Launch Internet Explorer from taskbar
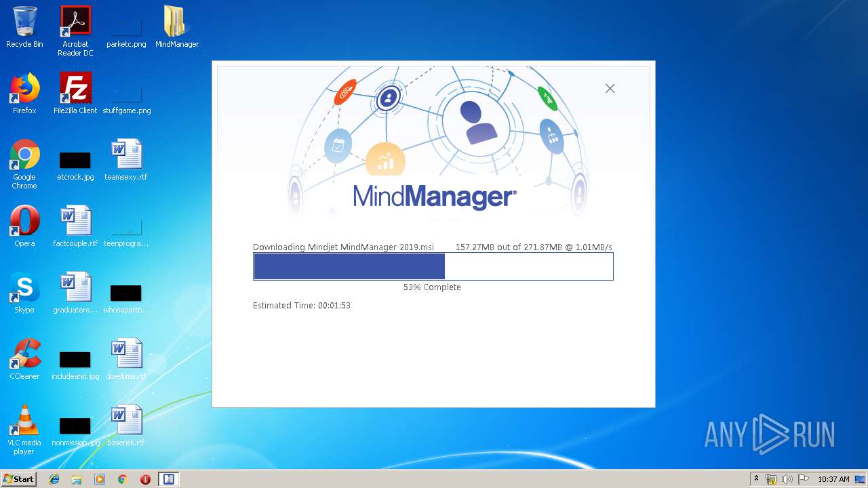This screenshot has width=868, height=488. 54,479
